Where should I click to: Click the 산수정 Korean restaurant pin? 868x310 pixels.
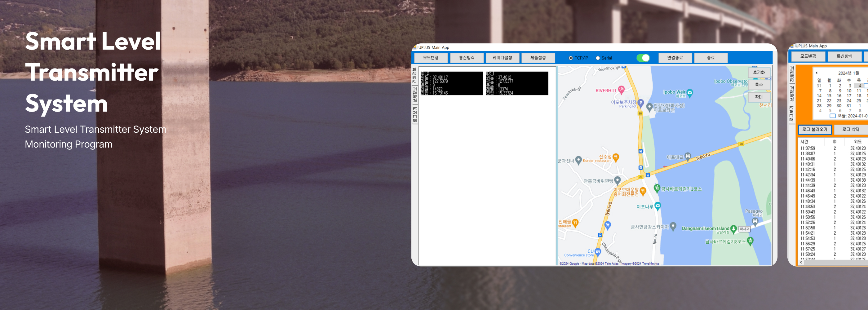(616, 157)
